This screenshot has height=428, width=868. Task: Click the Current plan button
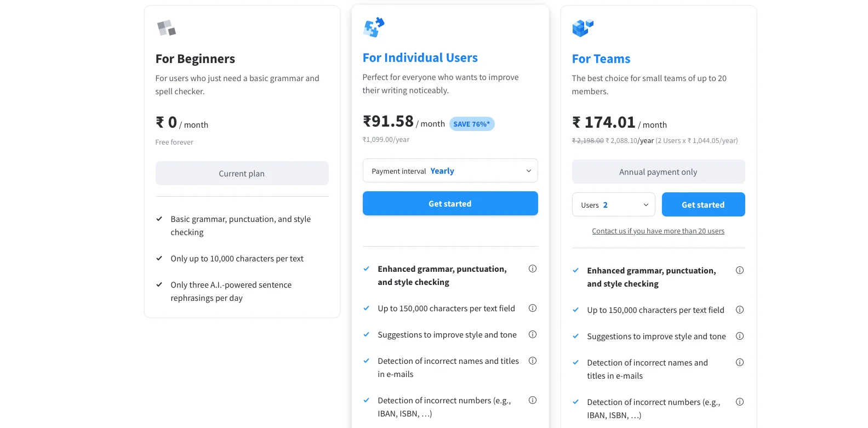point(242,174)
